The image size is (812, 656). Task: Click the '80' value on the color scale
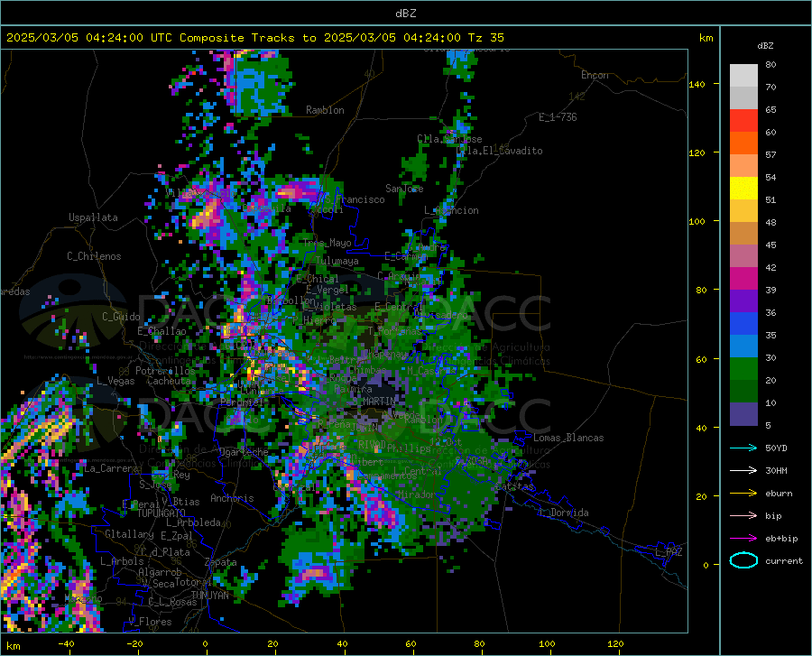pyautogui.click(x=770, y=64)
